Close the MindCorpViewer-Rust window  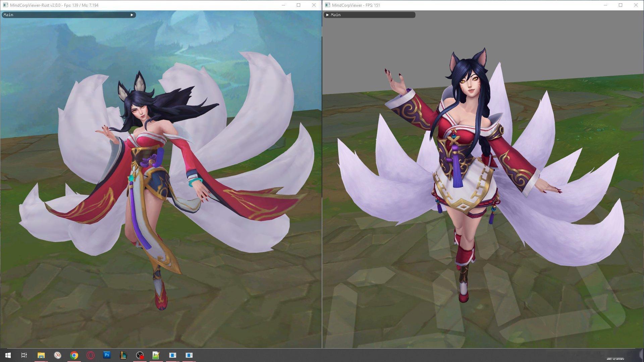pos(314,5)
